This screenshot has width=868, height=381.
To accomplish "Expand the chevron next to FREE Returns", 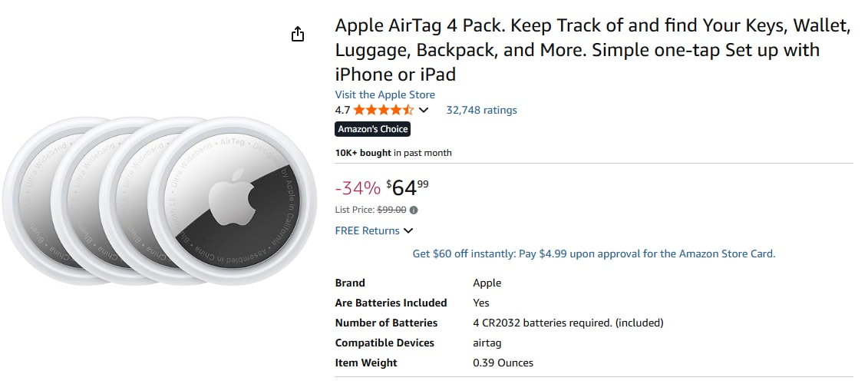I will (x=408, y=230).
